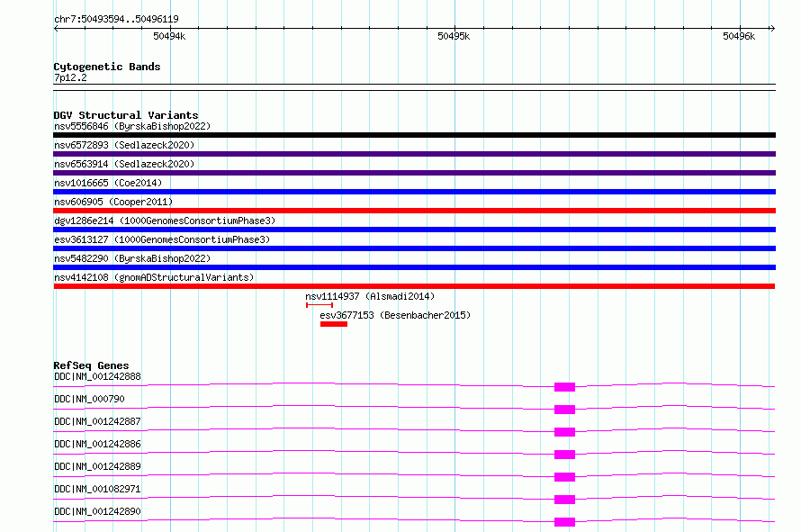Open the nsv1114937 (Alsmadi2014) label

(370, 296)
